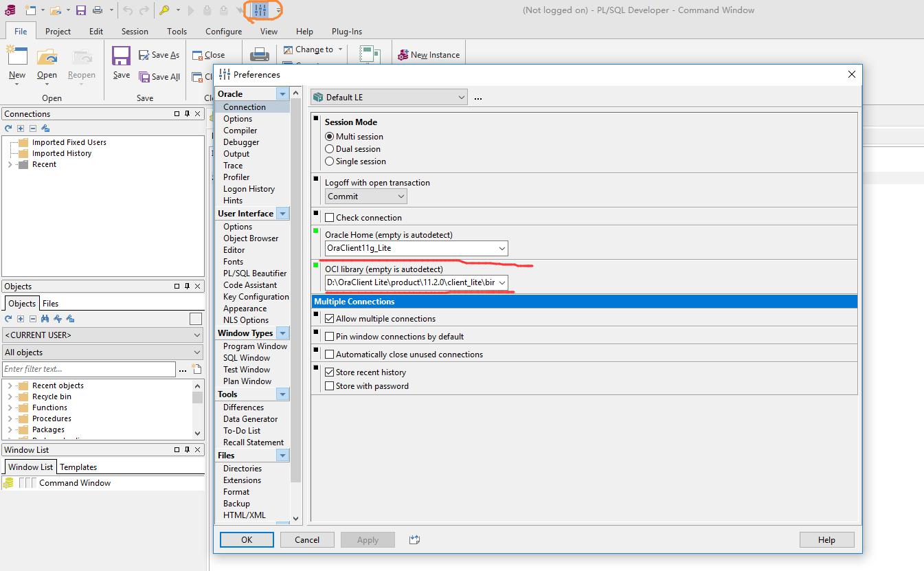Open the Configure ribbon tab
This screenshot has width=924, height=571.
[223, 32]
